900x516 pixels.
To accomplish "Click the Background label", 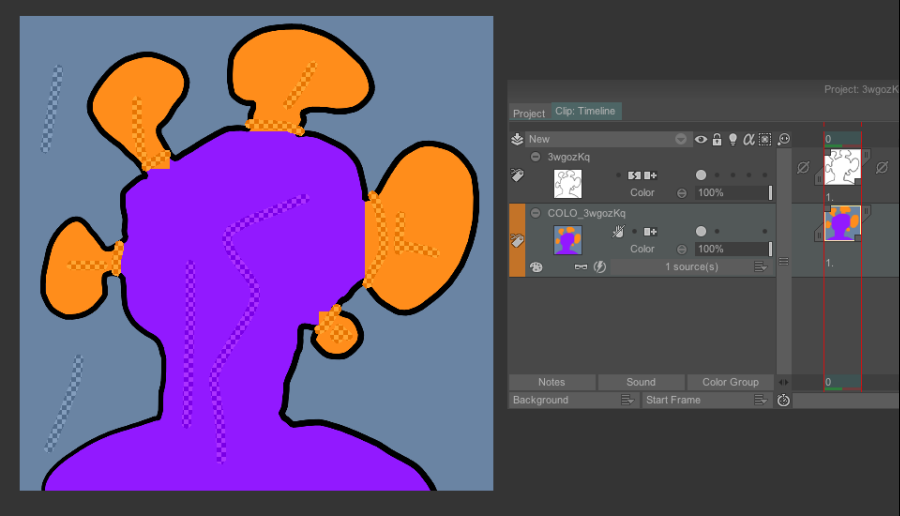I will tap(541, 400).
